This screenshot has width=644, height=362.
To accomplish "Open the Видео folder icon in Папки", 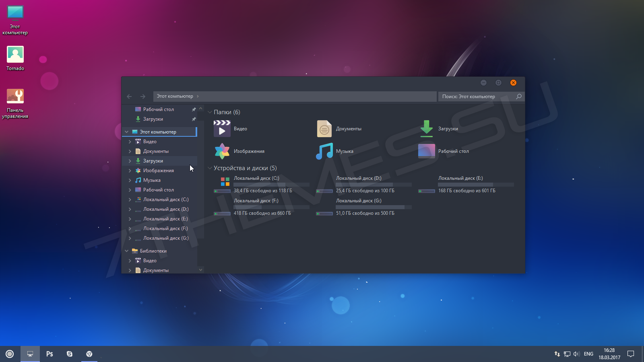I will pos(222,129).
